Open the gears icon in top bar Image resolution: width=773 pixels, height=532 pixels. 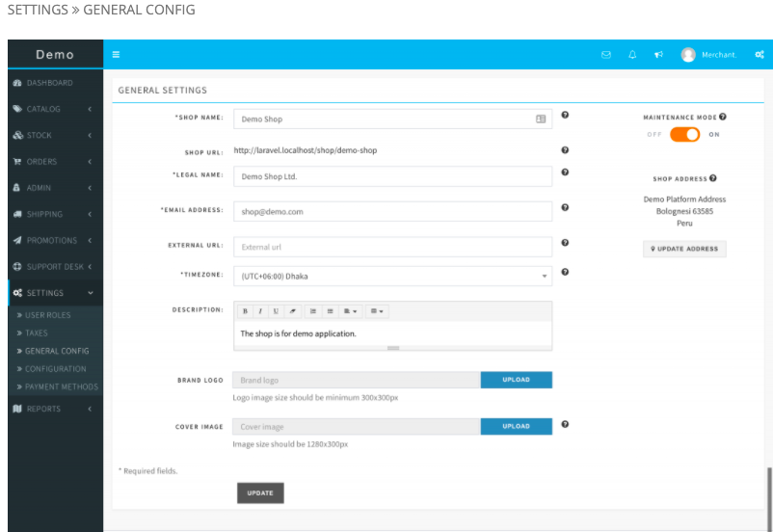(760, 55)
